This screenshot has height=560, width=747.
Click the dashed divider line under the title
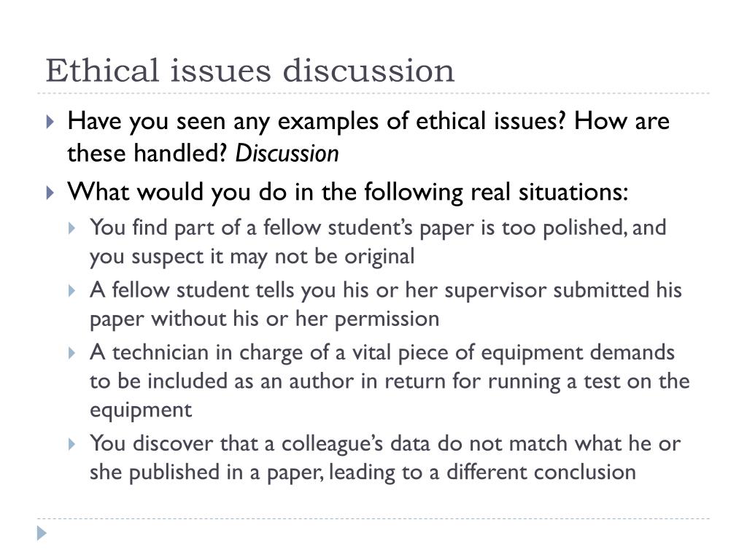click(373, 93)
